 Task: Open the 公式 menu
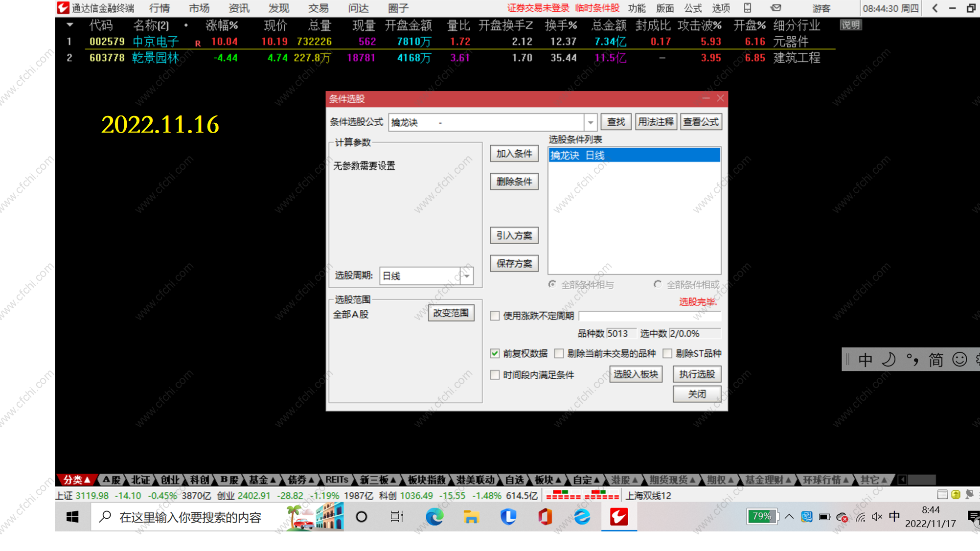point(692,8)
